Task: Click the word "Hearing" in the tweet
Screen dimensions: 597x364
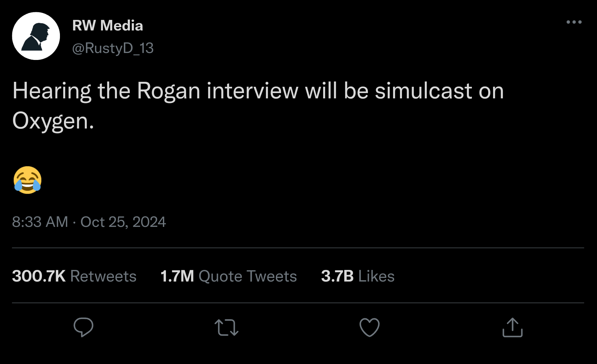Action: (x=52, y=91)
